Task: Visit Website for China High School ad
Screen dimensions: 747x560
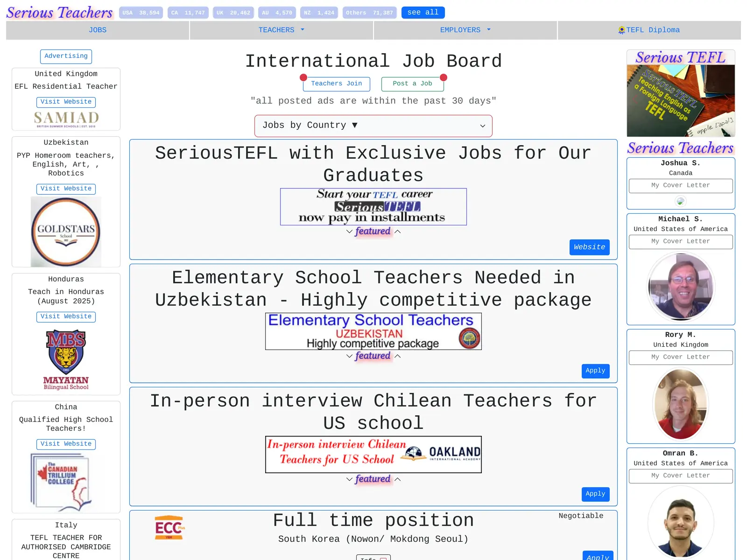Action: [66, 444]
